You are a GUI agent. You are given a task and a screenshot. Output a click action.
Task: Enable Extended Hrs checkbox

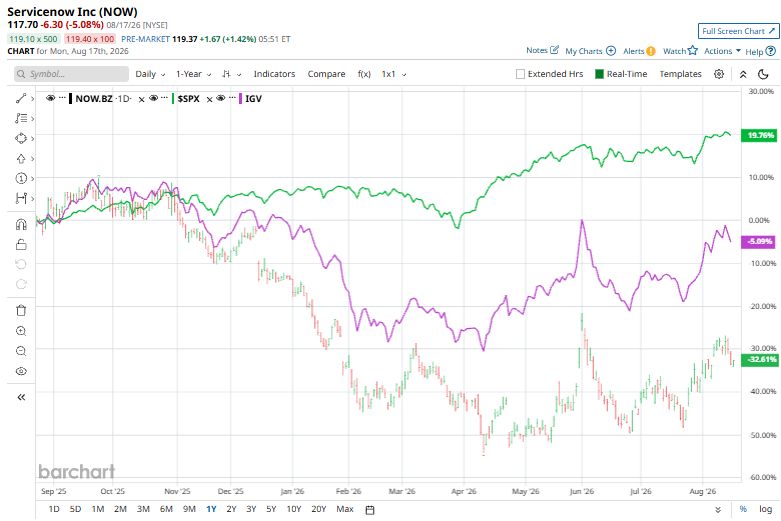(x=521, y=74)
